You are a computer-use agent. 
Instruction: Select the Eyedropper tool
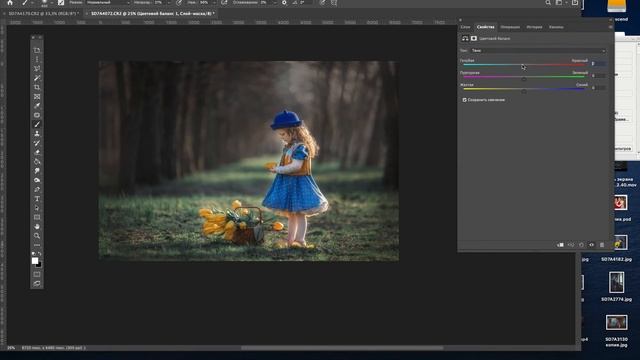click(x=37, y=106)
